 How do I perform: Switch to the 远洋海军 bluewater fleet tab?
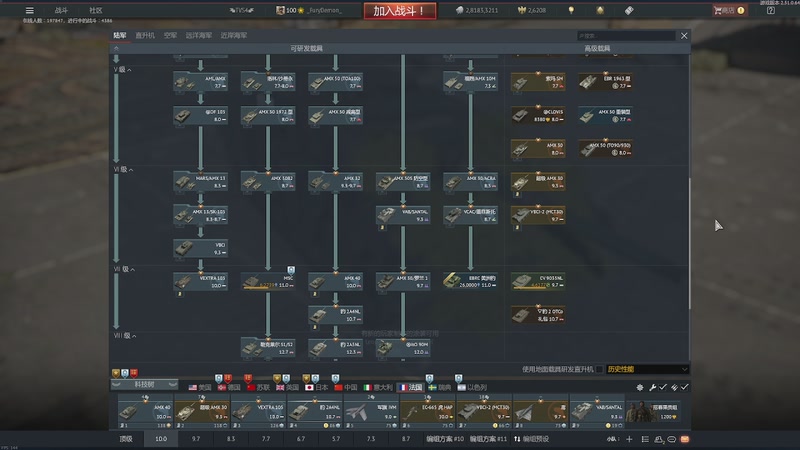pyautogui.click(x=198, y=35)
